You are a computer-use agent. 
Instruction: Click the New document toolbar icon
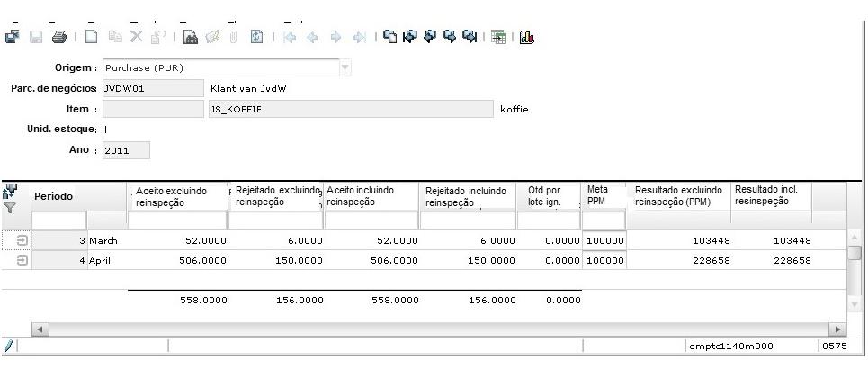(91, 38)
